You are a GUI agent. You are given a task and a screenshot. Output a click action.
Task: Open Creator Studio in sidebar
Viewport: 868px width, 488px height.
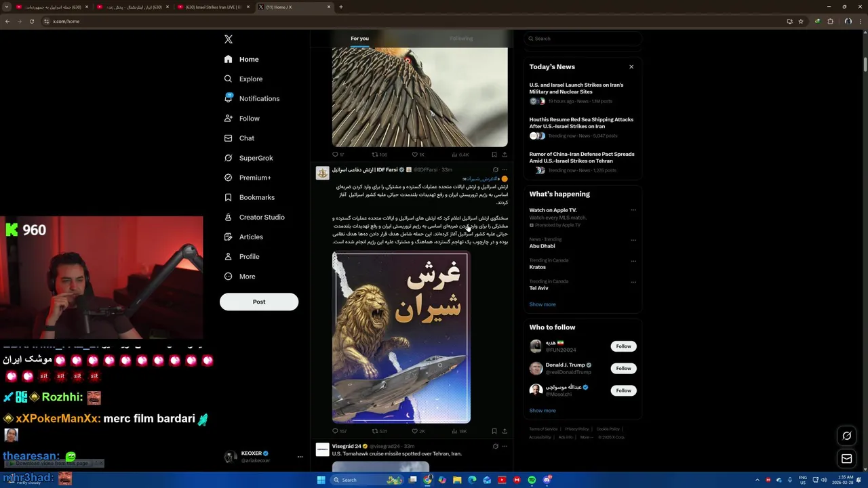[254, 218]
